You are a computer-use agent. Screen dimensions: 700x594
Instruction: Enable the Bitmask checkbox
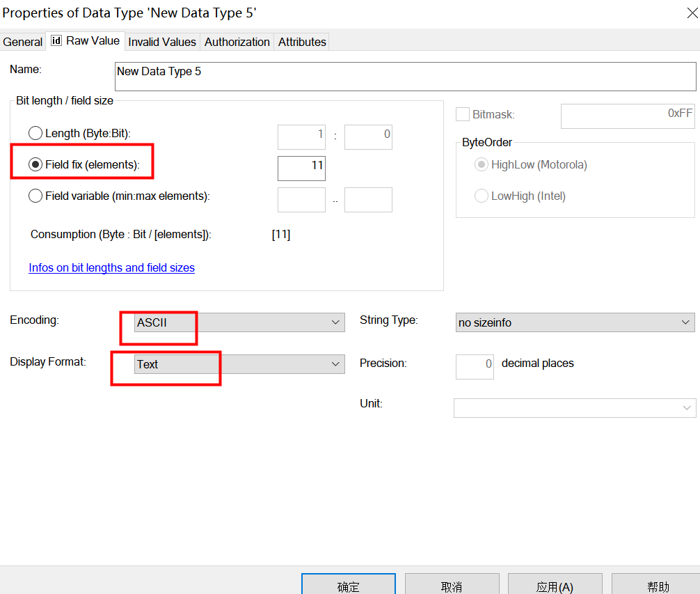463,114
